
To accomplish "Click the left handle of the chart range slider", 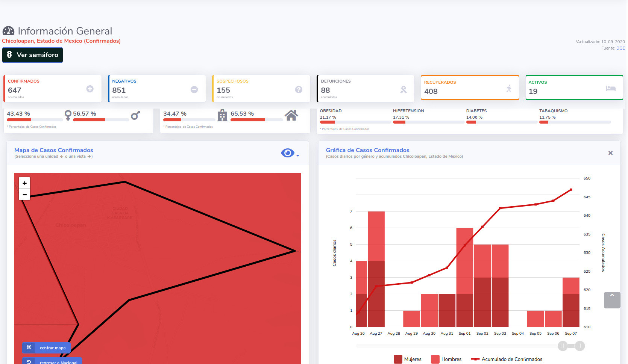I will pos(563,346).
